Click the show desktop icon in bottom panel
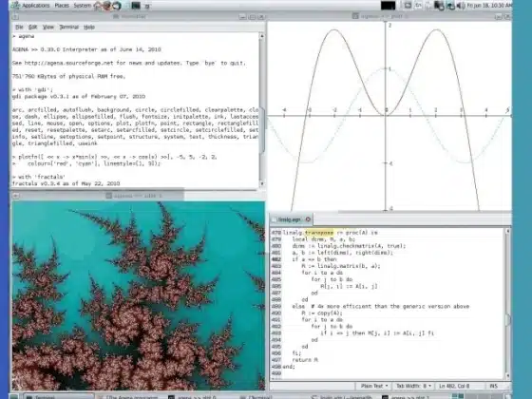 pyautogui.click(x=14, y=396)
